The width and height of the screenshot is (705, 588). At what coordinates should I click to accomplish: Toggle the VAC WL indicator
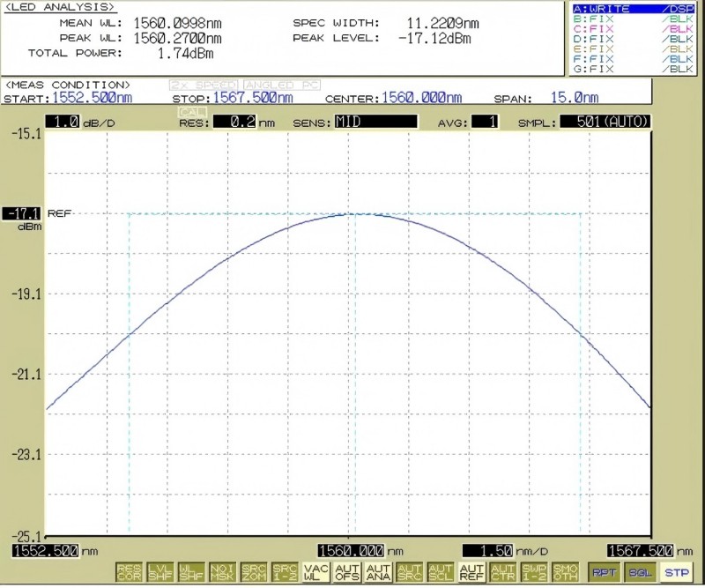pyautogui.click(x=315, y=572)
